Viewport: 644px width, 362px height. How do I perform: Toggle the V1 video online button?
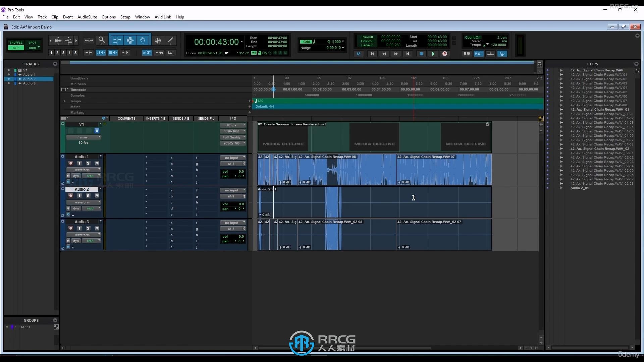(x=97, y=131)
